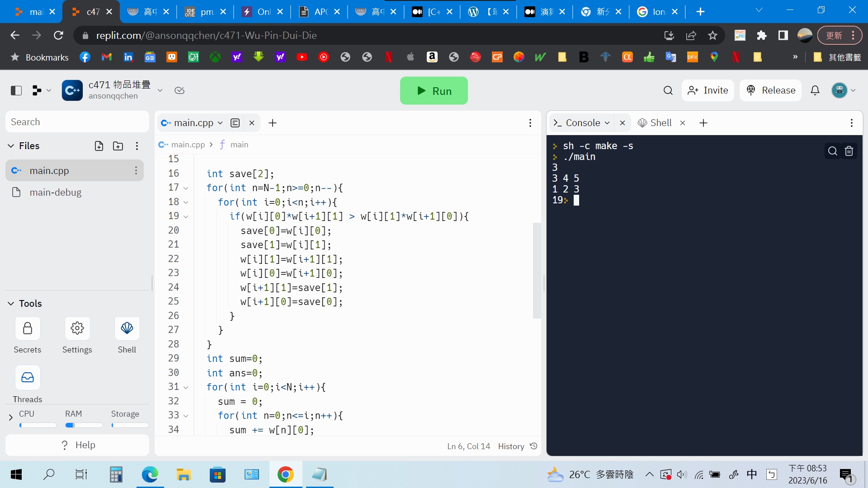868x488 pixels.
Task: Switch to the Shell tab
Action: 660,123
